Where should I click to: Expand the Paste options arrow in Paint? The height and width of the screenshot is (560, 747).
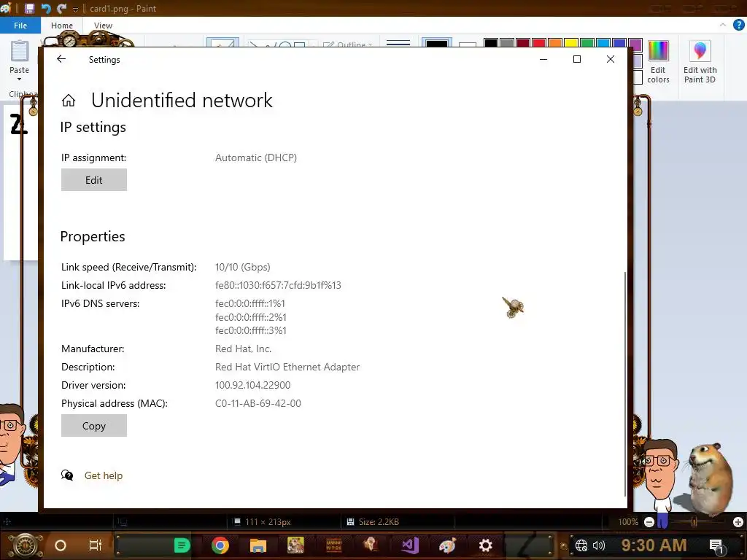tap(20, 79)
